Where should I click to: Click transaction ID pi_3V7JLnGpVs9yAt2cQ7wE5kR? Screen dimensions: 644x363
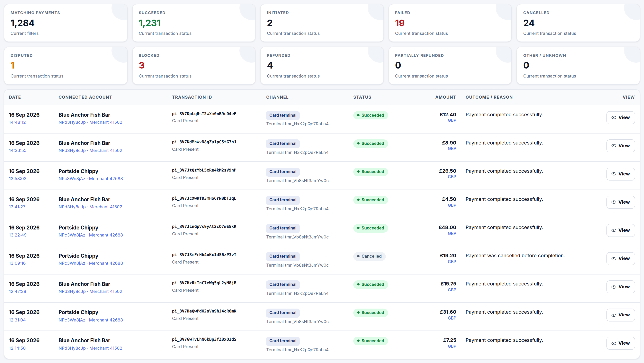pyautogui.click(x=204, y=227)
